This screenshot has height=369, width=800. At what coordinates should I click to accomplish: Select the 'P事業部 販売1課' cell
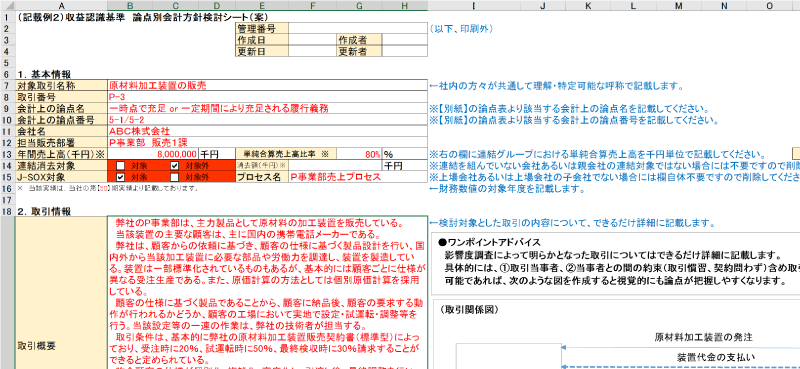point(267,142)
